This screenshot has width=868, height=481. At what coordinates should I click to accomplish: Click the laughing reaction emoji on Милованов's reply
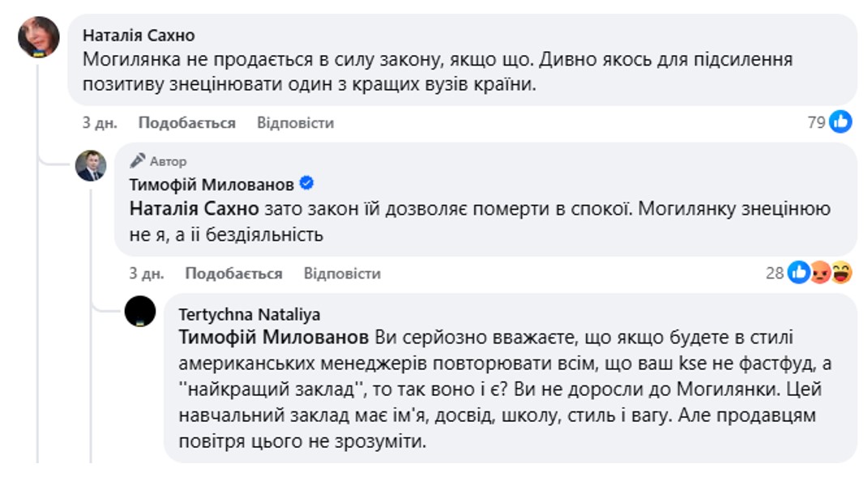coord(842,273)
